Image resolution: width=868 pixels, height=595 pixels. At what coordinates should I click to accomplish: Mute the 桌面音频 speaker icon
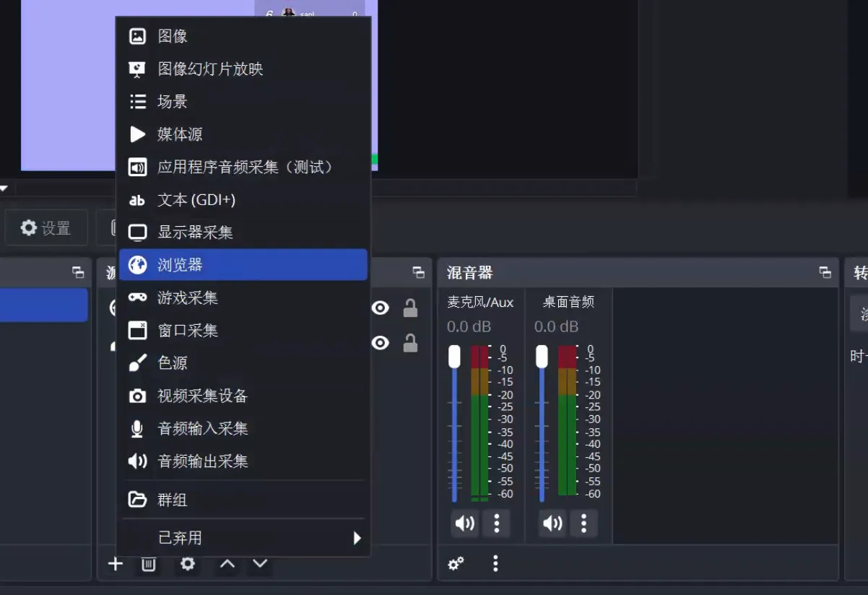click(552, 524)
